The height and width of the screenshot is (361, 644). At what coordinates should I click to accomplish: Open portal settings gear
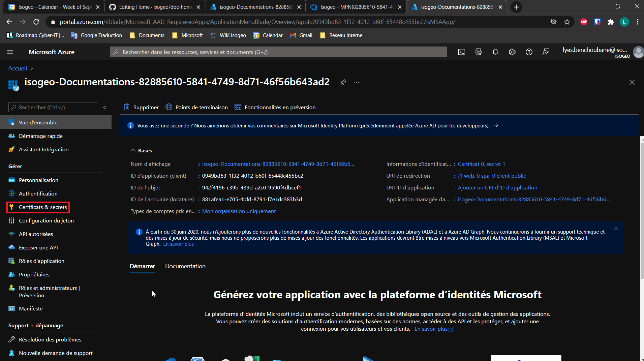(x=512, y=52)
